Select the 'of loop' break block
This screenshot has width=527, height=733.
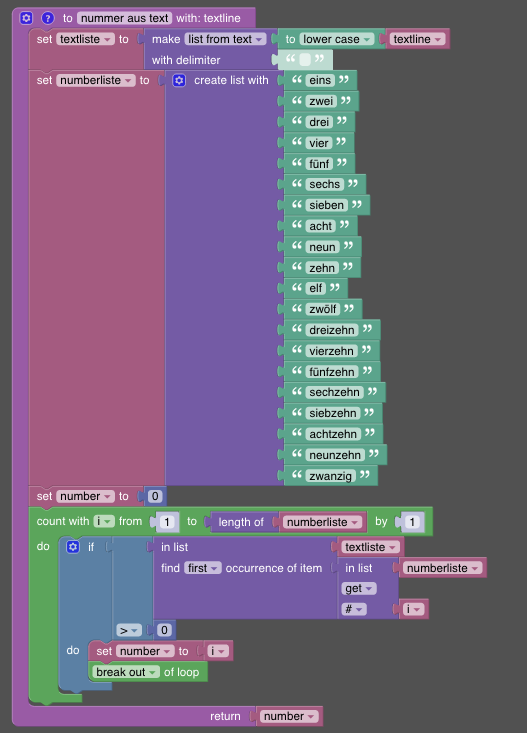click(x=181, y=672)
